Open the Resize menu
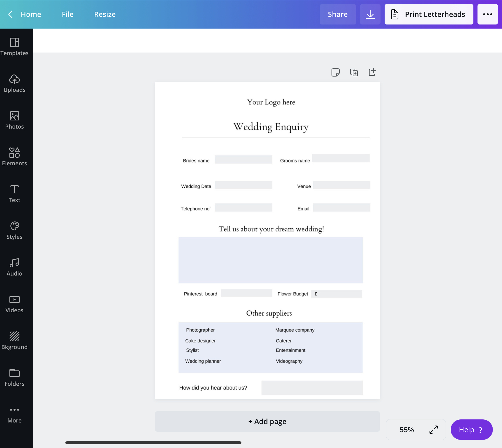This screenshot has height=448, width=502. [x=105, y=14]
